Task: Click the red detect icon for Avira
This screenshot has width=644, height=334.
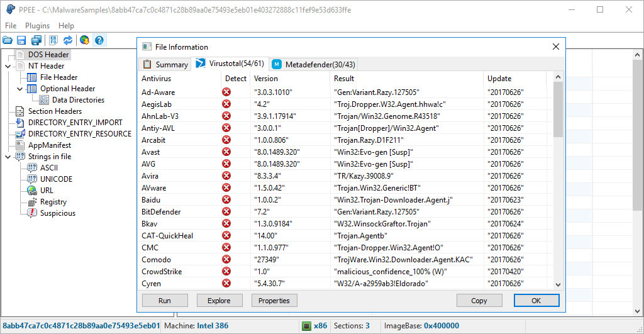Action: 226,175
